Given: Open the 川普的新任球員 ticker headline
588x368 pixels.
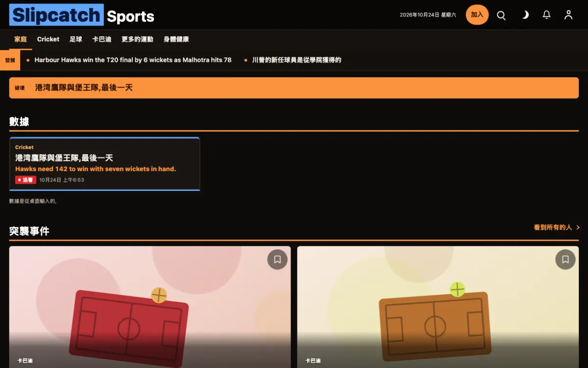Looking at the screenshot, I should click(296, 60).
